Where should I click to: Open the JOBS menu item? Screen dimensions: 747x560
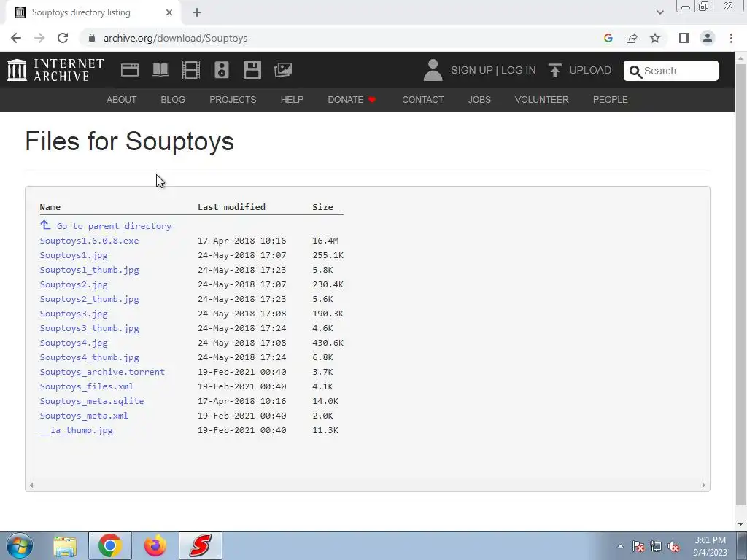tap(479, 99)
